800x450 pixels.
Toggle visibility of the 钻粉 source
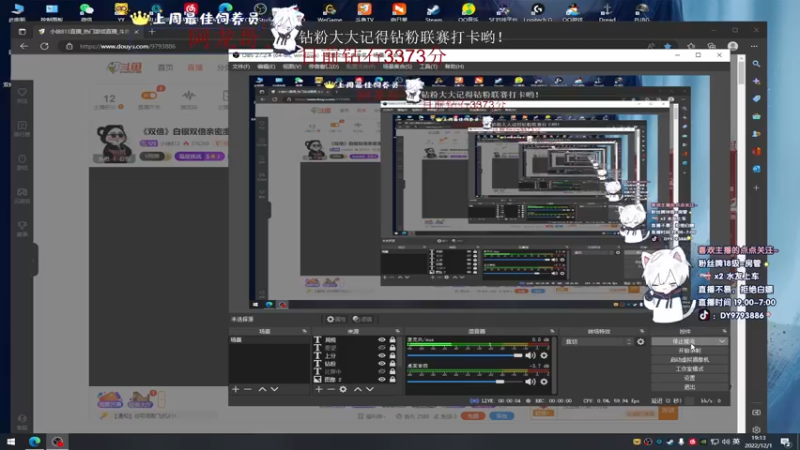pos(382,364)
